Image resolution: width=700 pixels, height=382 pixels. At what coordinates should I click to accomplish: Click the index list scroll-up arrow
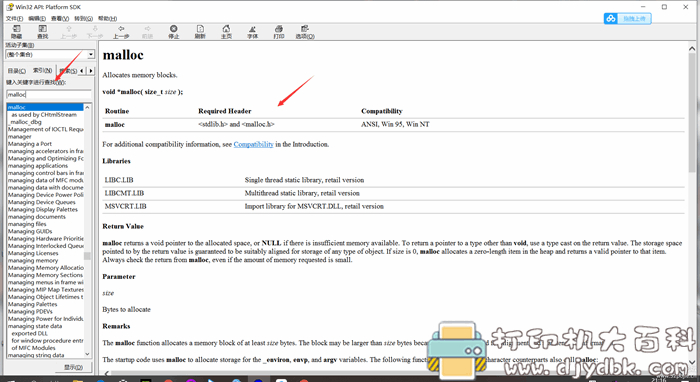87,108
